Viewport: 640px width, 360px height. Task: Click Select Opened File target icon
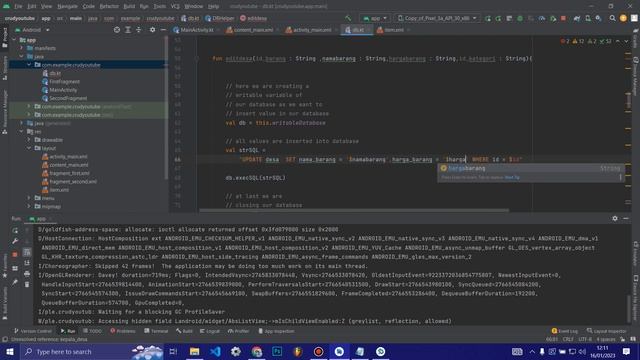pos(117,30)
